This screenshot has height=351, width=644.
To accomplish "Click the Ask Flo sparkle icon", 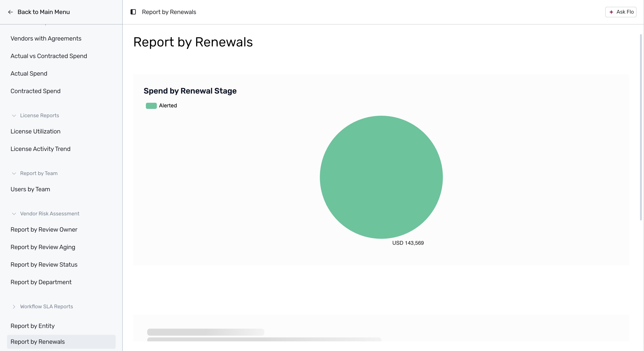I will tap(611, 12).
